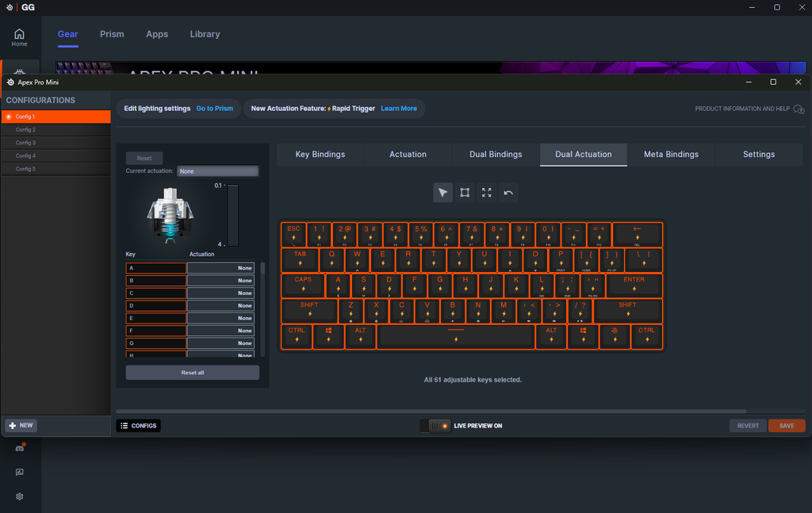812x513 pixels.
Task: Select Config 1 in configurations list
Action: (56, 117)
